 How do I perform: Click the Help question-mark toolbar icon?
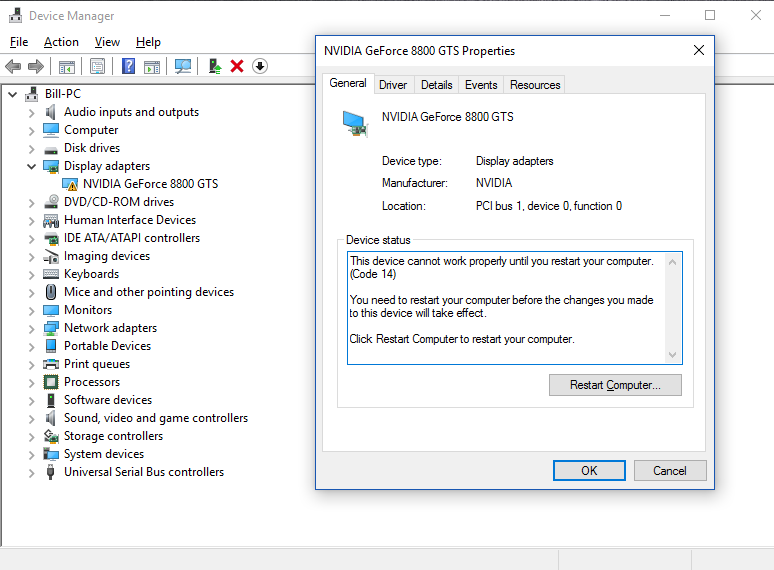pyautogui.click(x=128, y=66)
